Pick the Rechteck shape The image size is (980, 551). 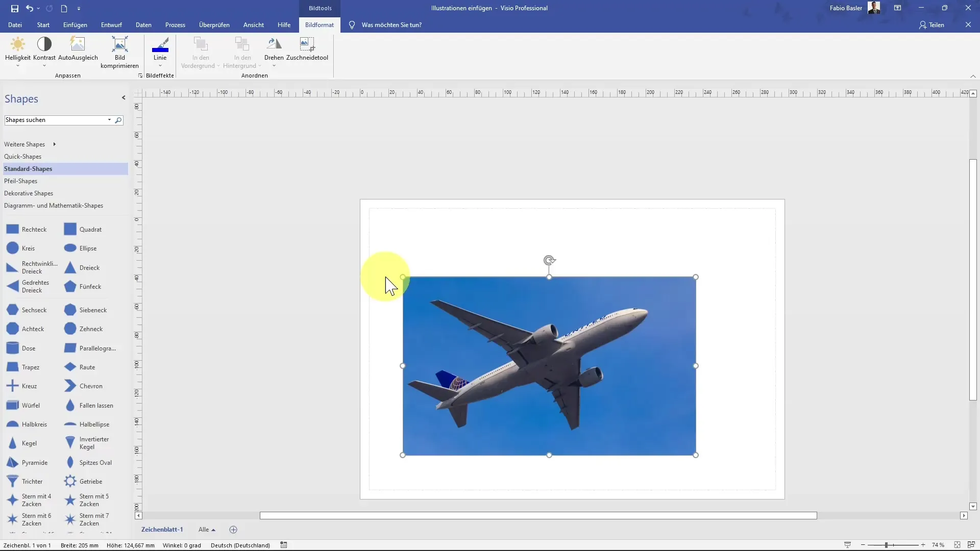click(x=27, y=230)
